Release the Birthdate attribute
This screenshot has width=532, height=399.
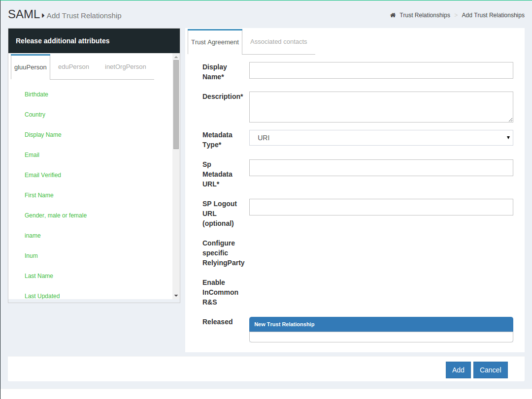tap(36, 94)
